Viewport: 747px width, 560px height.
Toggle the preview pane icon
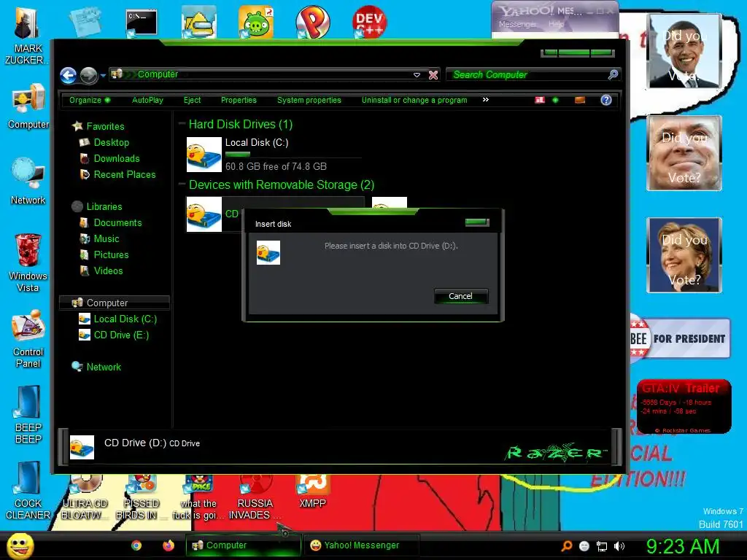tap(580, 100)
